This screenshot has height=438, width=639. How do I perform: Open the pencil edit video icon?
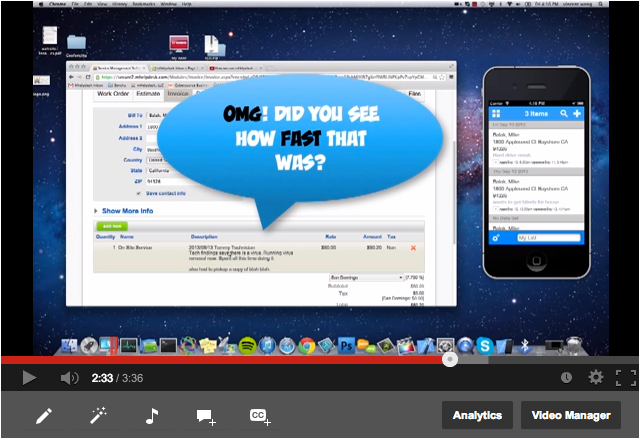pyautogui.click(x=44, y=416)
